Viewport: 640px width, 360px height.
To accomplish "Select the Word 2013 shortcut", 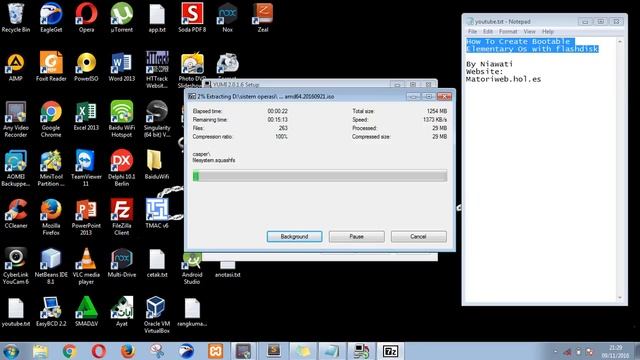I will (122, 67).
